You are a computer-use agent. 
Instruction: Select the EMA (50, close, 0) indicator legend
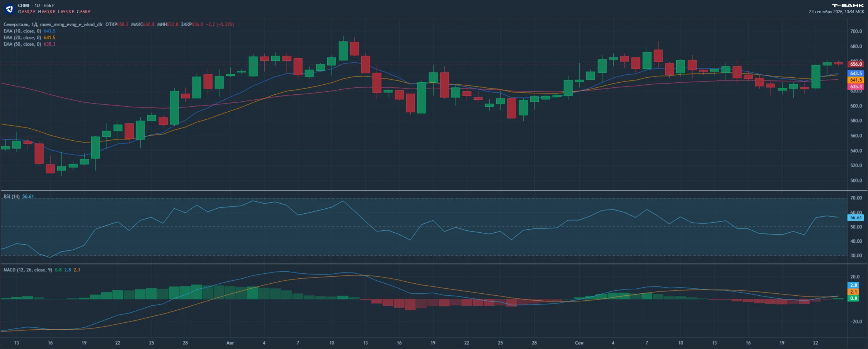coord(29,44)
